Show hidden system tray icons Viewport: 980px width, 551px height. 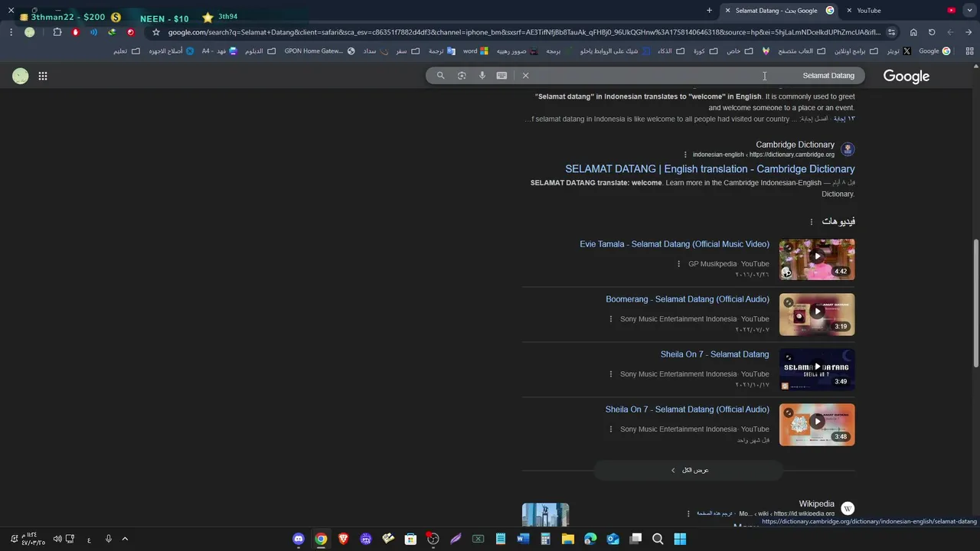click(x=125, y=539)
